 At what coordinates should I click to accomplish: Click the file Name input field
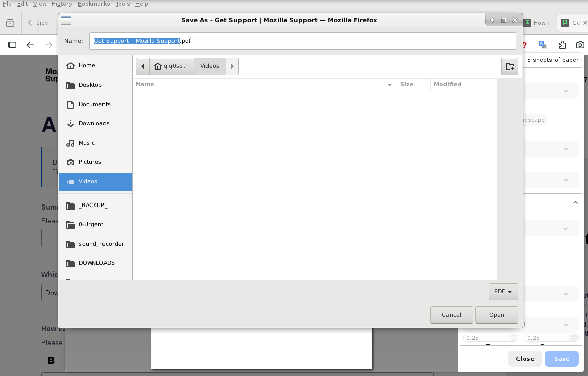tap(303, 41)
